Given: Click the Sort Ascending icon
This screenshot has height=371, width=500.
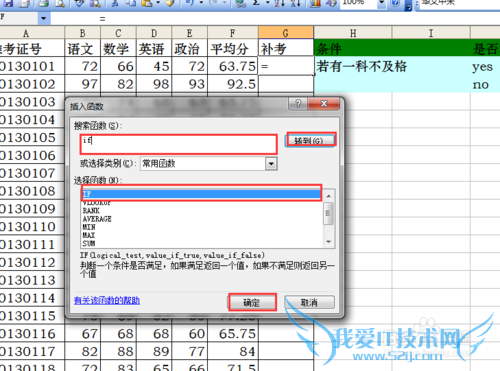Looking at the screenshot, I should point(279,3).
